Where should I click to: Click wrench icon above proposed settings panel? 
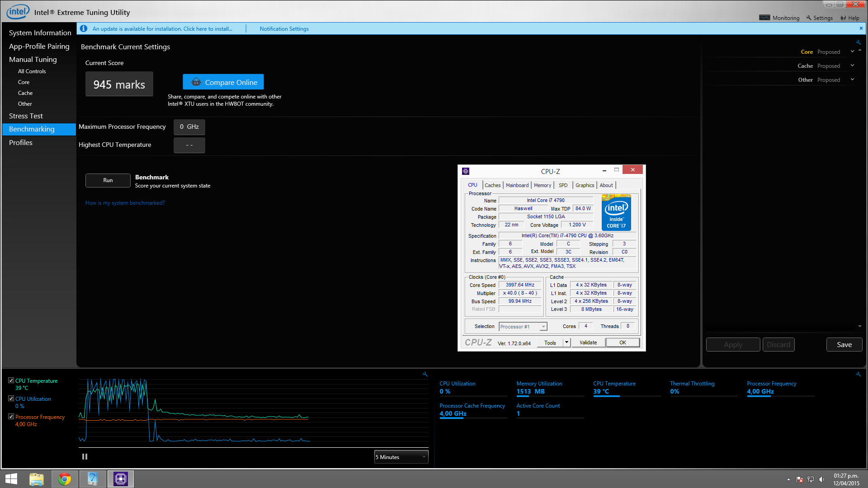[x=858, y=42]
